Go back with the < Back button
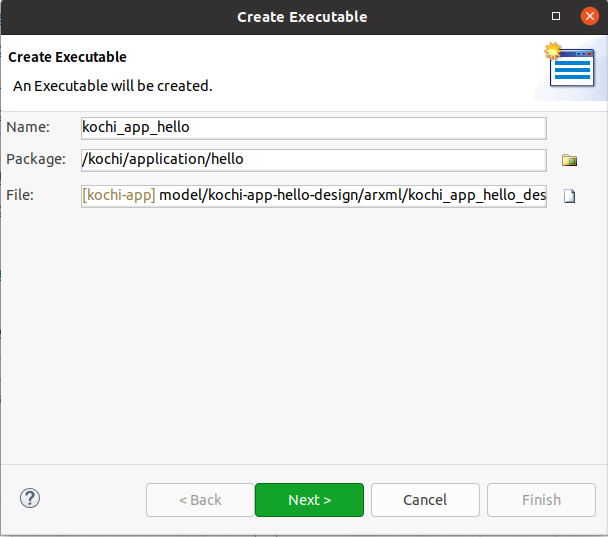Viewport: 608px width, 537px height. (200, 500)
